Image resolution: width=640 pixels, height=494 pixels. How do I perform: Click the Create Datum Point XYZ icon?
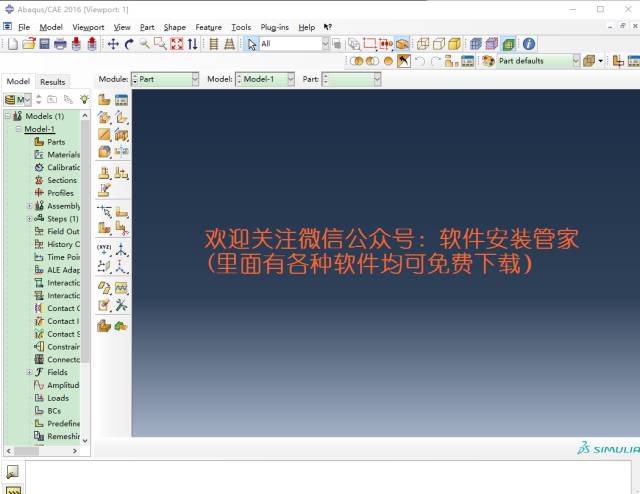point(104,248)
